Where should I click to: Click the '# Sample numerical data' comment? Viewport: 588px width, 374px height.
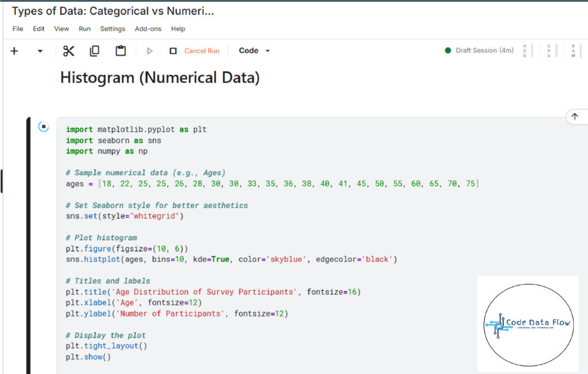145,173
